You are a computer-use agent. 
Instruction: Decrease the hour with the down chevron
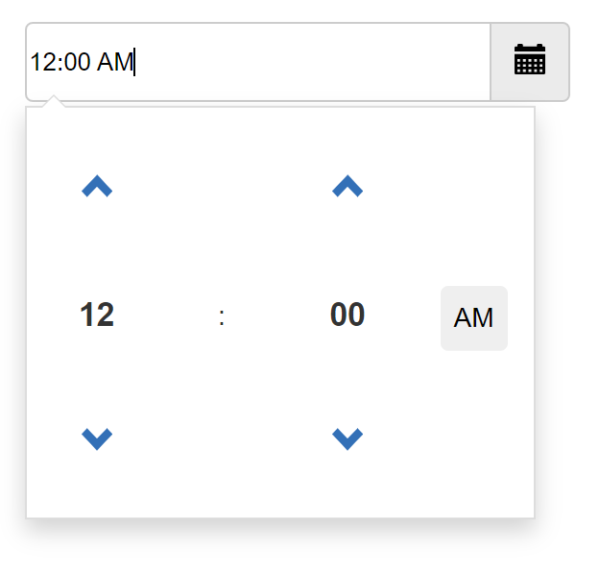tap(97, 439)
